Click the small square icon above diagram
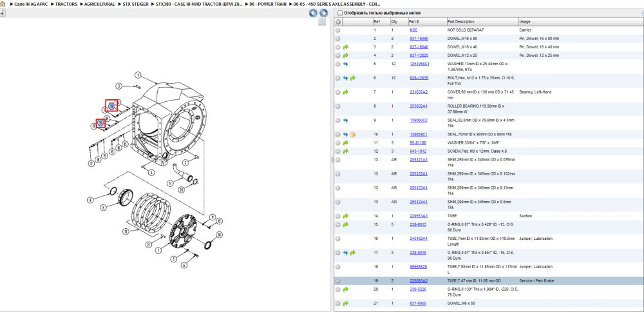Screen dimensions: 644x312 pos(323,22)
